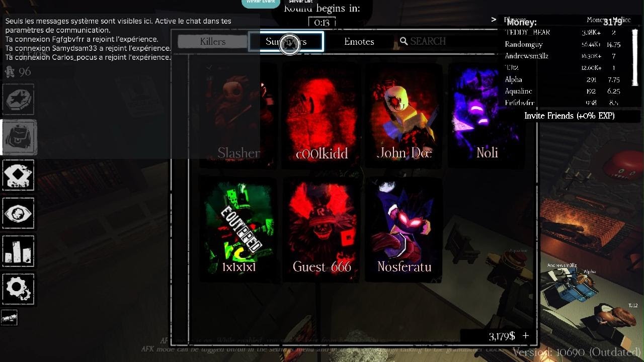Click the plus button next to 3,179$
Image resolution: width=644 pixels, height=362 pixels.
[526, 335]
